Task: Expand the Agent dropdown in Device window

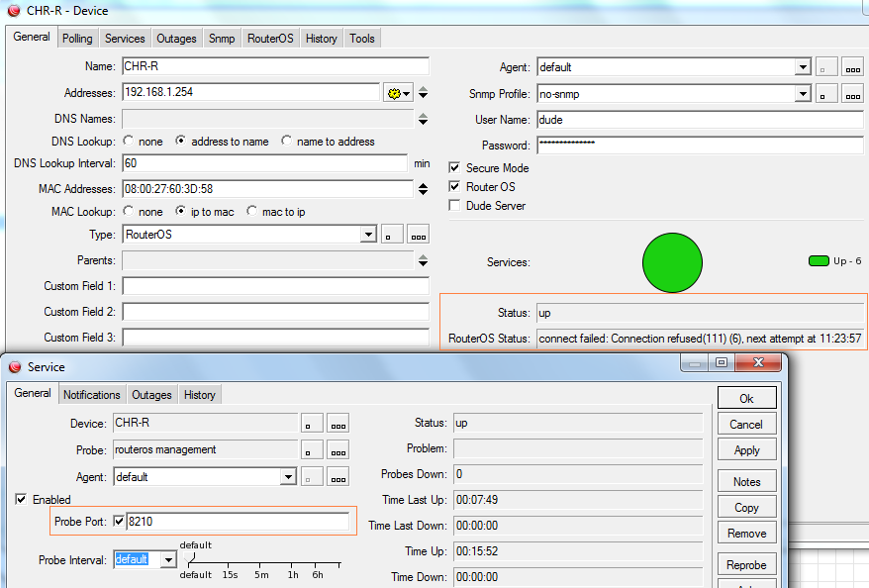Action: pos(803,67)
